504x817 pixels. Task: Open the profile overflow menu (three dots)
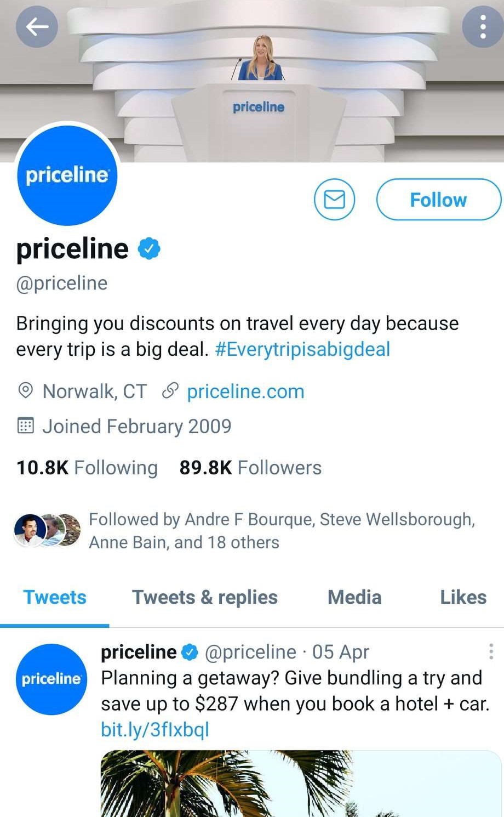[x=482, y=26]
